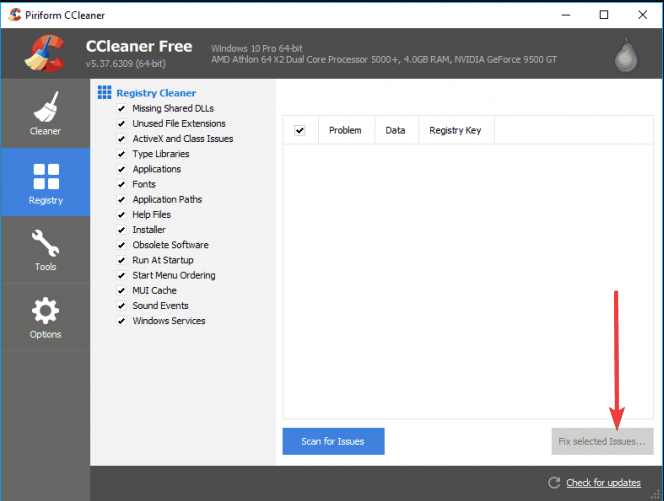Toggle the Type Libraries checkbox
The image size is (664, 501).
pos(122,154)
